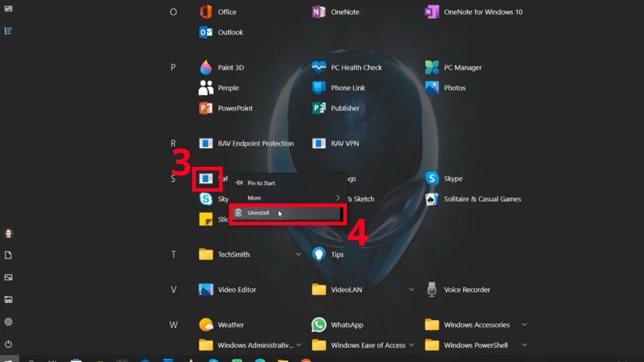
Task: Open Publisher
Action: 336,108
